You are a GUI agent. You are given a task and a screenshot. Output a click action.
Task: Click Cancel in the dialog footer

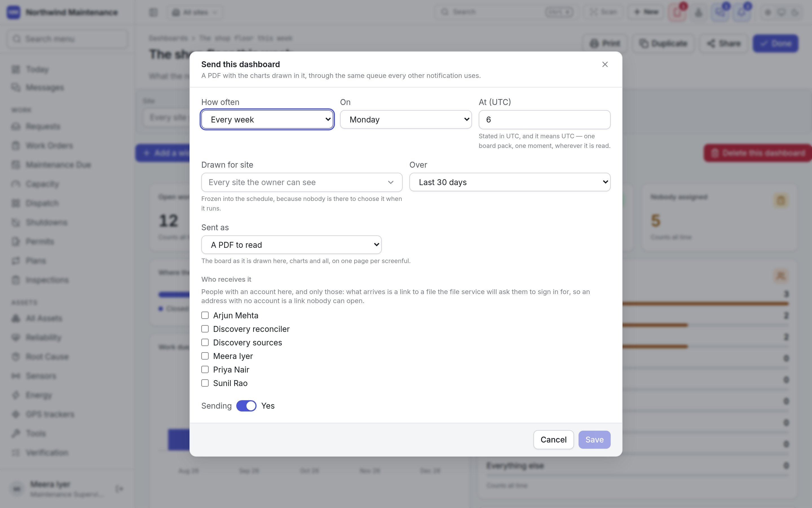(x=553, y=439)
